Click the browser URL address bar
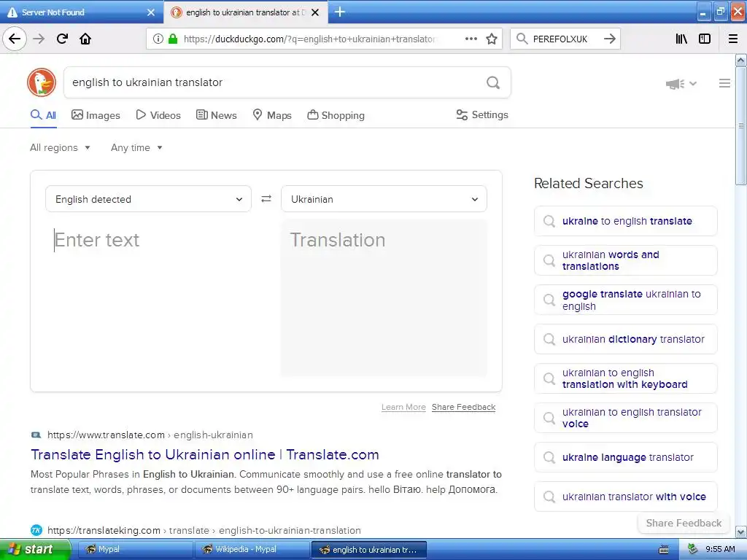Viewport: 747px width, 560px height. coord(309,39)
